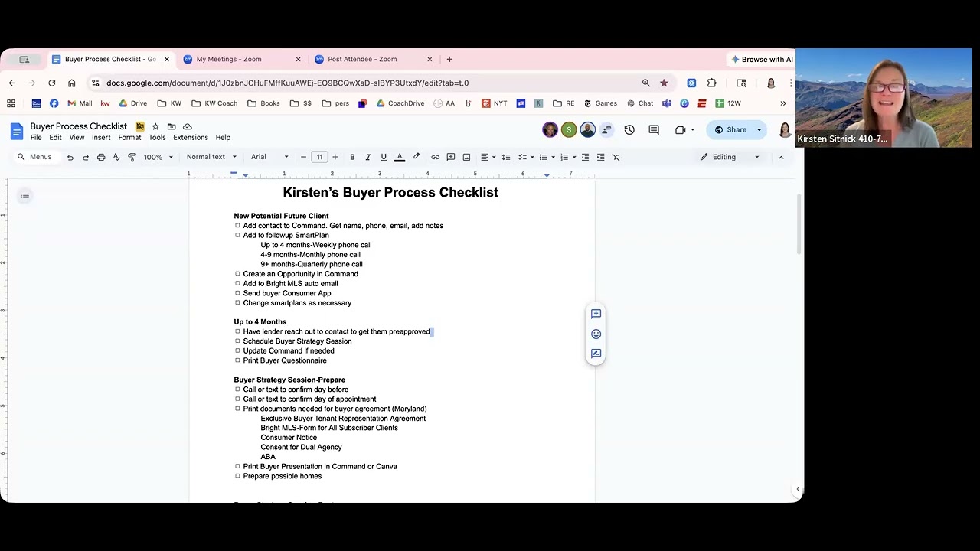Open the Google Docs home icon
The width and height of the screenshot is (980, 551).
pos(17,131)
